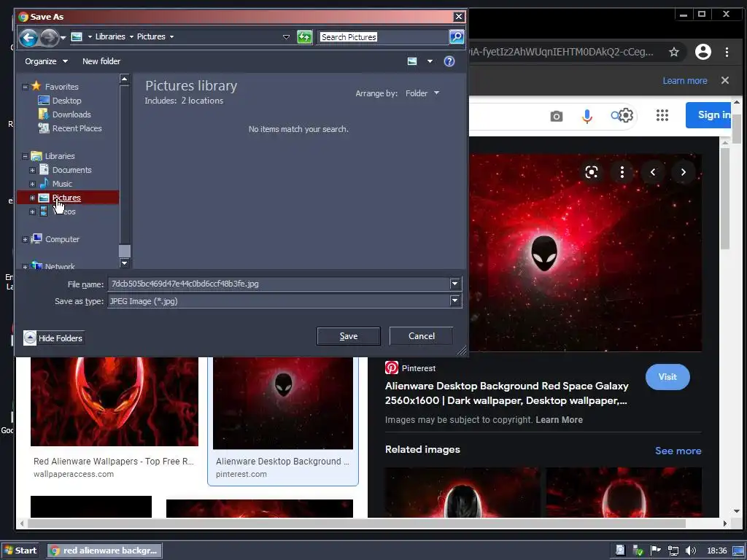
Task: Select the Pictures library
Action: point(66,198)
